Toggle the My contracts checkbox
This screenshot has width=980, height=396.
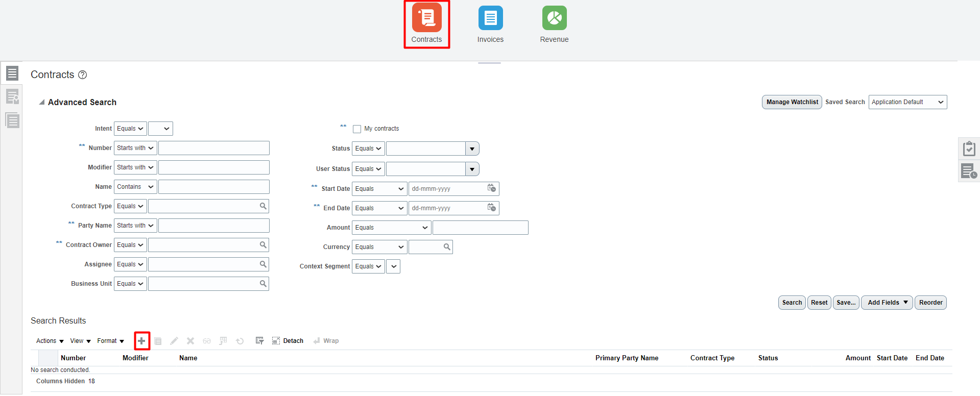[357, 129]
